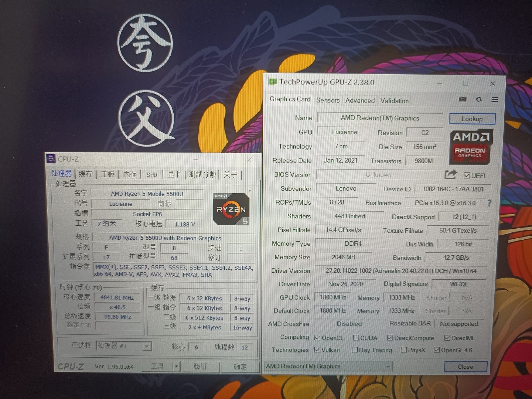
Task: Click the 'Not supported' Resizable BAR value
Action: click(x=459, y=324)
